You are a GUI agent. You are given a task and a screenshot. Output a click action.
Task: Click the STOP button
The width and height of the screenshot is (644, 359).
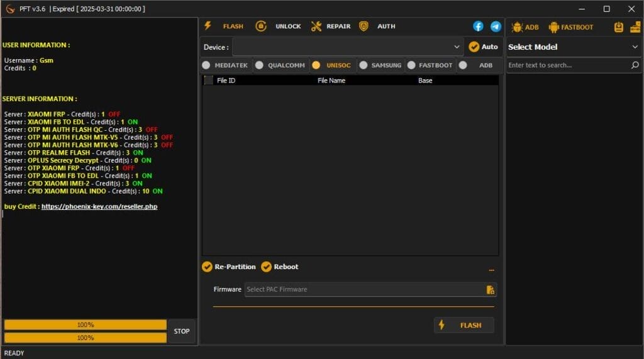(x=182, y=331)
